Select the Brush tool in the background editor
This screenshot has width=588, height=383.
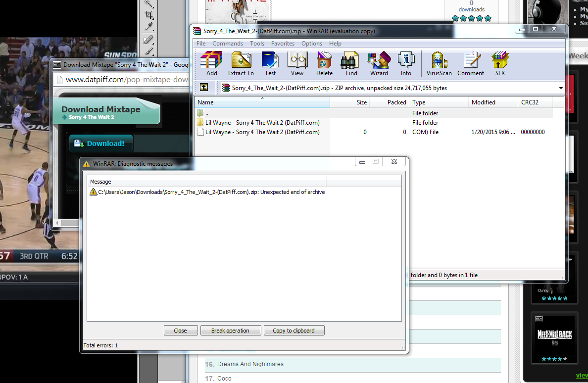149,51
